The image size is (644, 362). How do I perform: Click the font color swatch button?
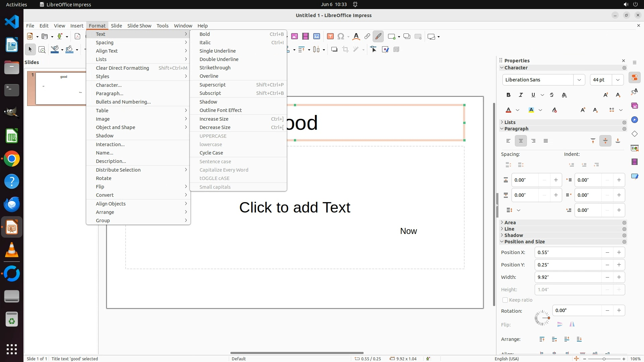pyautogui.click(x=508, y=110)
